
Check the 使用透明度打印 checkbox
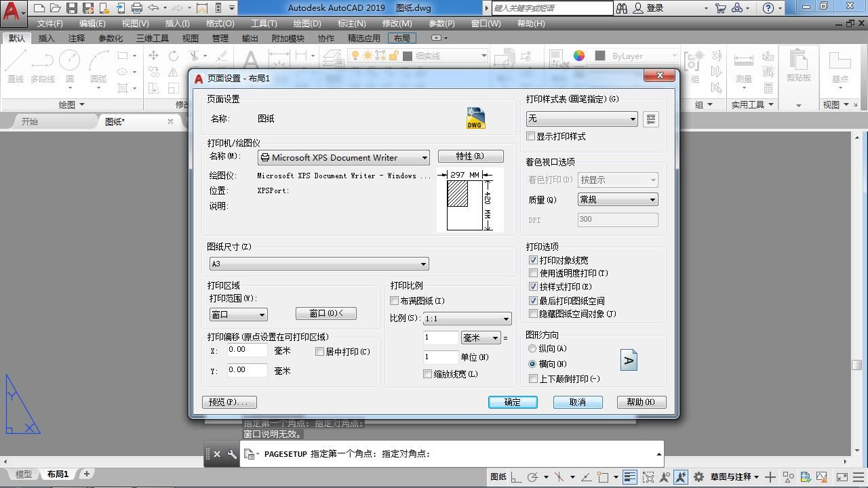pos(533,273)
